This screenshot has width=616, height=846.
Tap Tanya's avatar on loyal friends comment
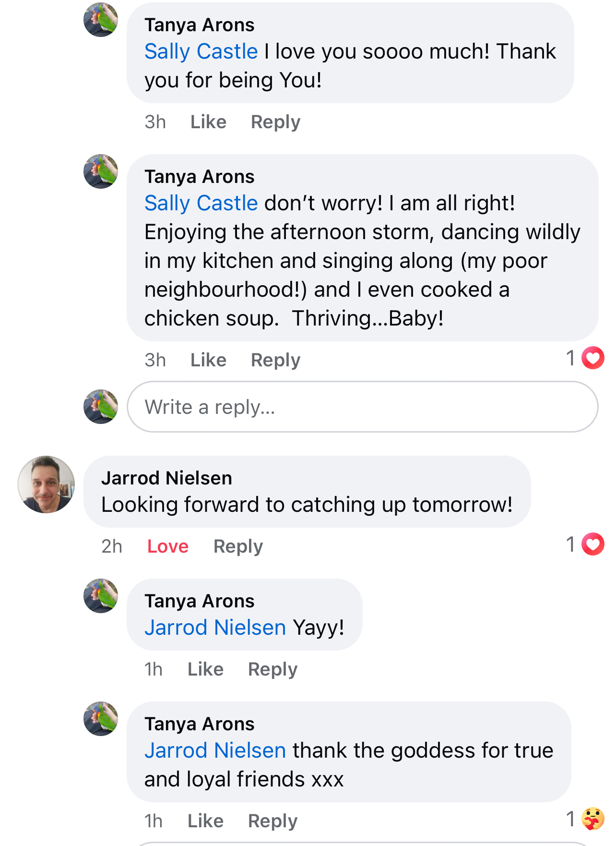tap(101, 719)
